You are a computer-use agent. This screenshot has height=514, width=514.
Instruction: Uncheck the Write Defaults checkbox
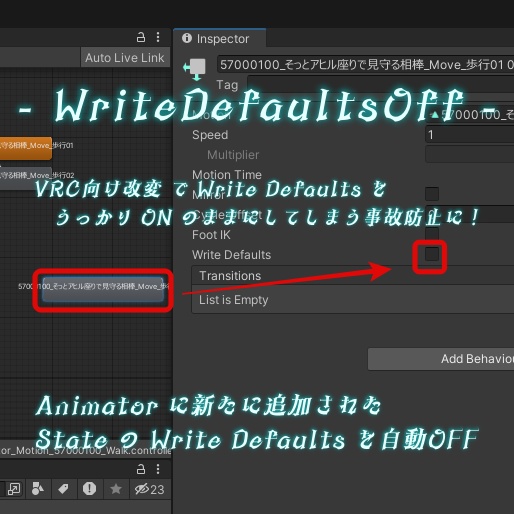coord(432,254)
